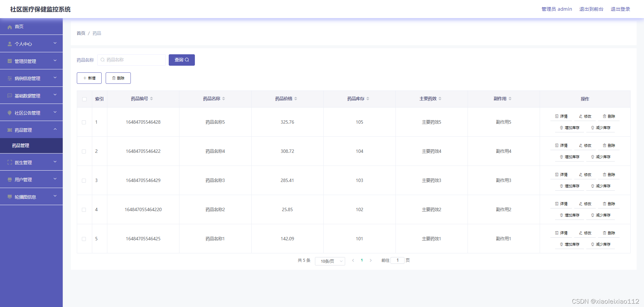Viewport: 644px width, 307px height.
Task: Sort by 药品价格 column arrows
Action: click(x=296, y=99)
